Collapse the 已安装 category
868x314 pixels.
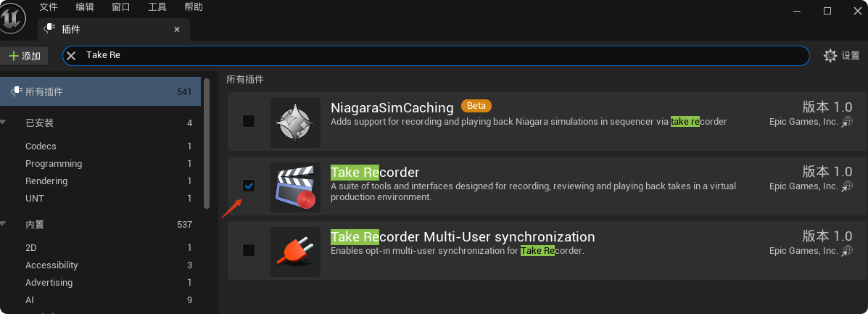coord(4,123)
